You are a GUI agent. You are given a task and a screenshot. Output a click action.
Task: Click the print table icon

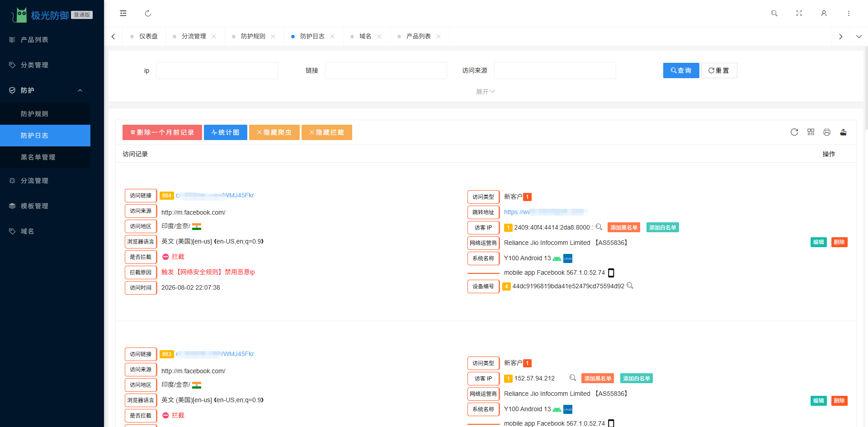827,132
